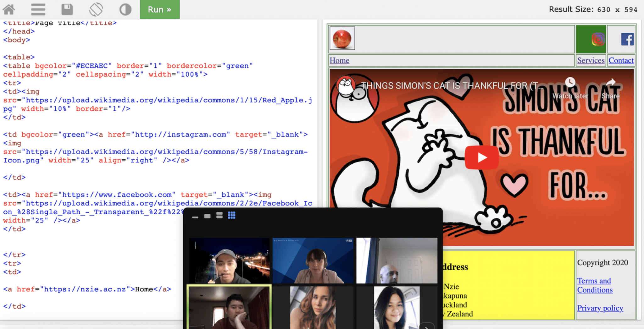Open the Contact link
This screenshot has width=644, height=329.
coord(621,60)
